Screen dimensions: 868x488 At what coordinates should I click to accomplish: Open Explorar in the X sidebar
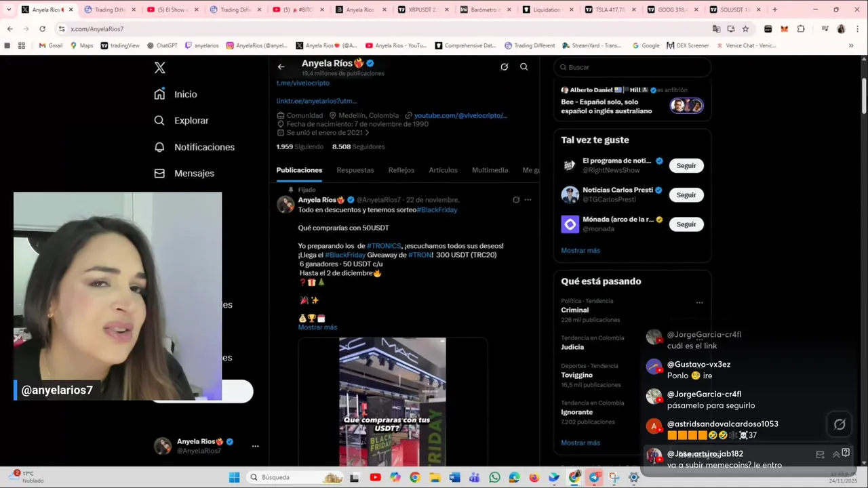click(x=181, y=121)
